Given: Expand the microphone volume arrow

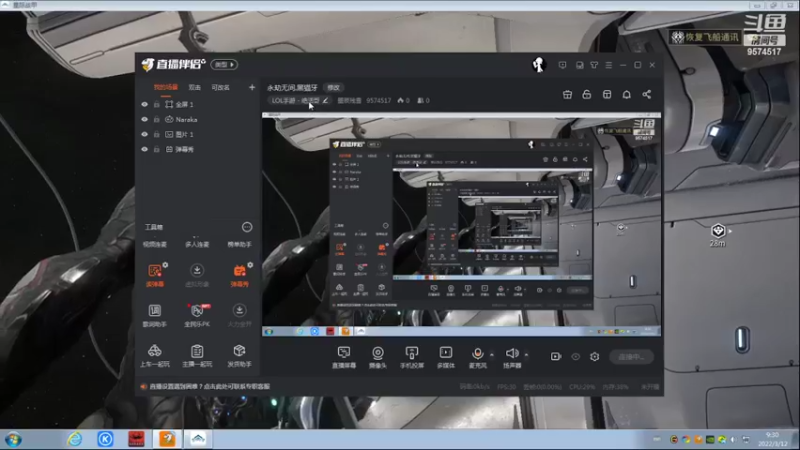Looking at the screenshot, I should coord(491,353).
